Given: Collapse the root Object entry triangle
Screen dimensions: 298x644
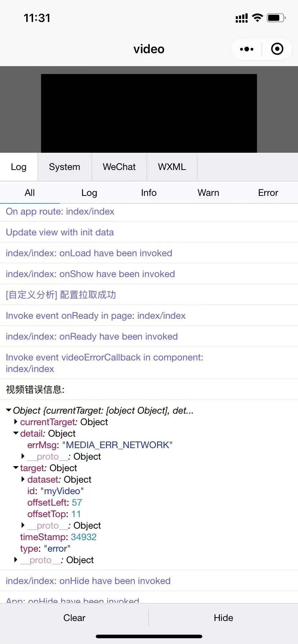Looking at the screenshot, I should pyautogui.click(x=9, y=410).
